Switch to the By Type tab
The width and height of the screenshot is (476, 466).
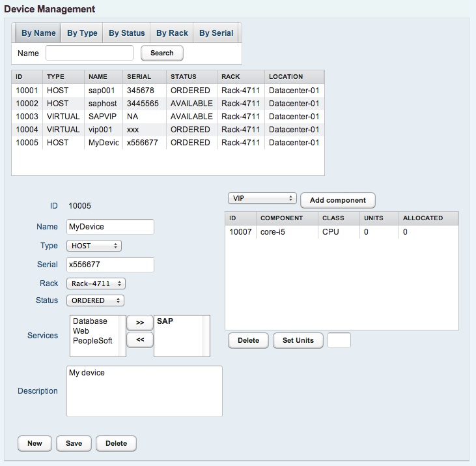tap(82, 33)
